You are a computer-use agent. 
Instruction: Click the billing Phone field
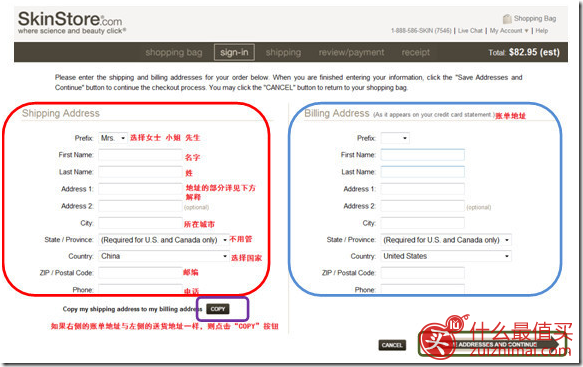(x=422, y=289)
